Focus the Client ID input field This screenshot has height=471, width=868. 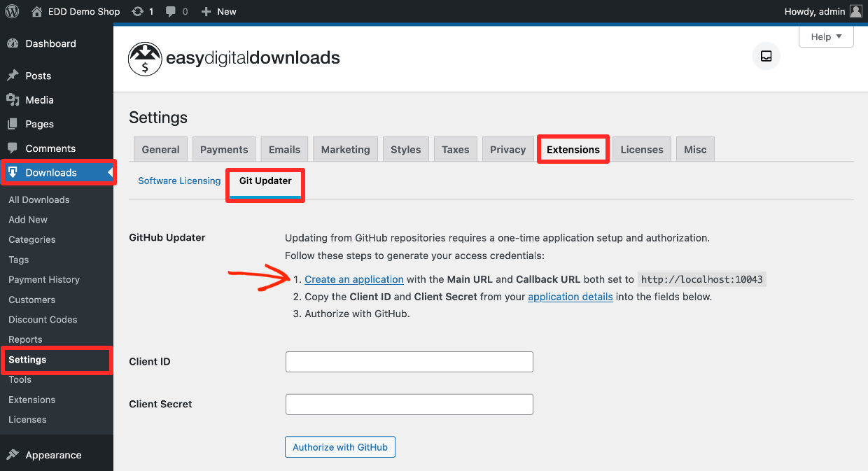pyautogui.click(x=409, y=362)
